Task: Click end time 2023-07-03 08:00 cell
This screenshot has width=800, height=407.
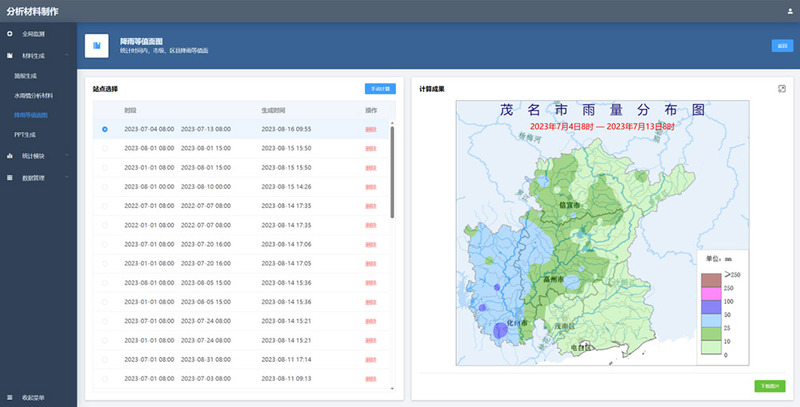Action: click(206, 378)
